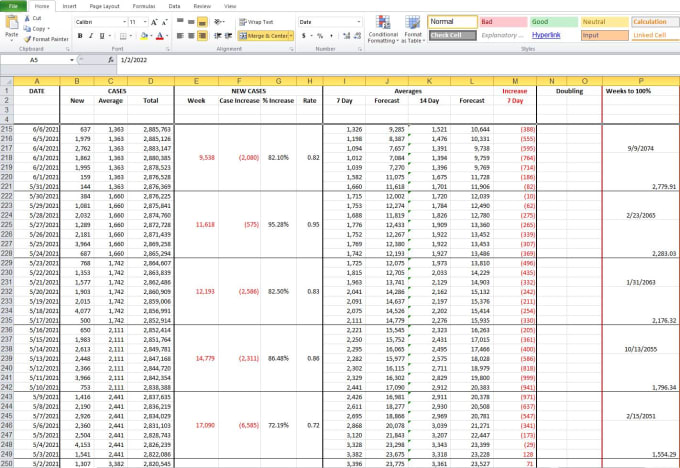Click the increase indent icon
The image size is (680, 468).
coord(229,36)
